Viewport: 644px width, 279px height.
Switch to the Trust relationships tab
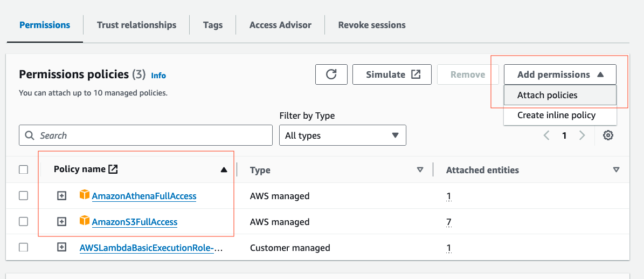[136, 25]
